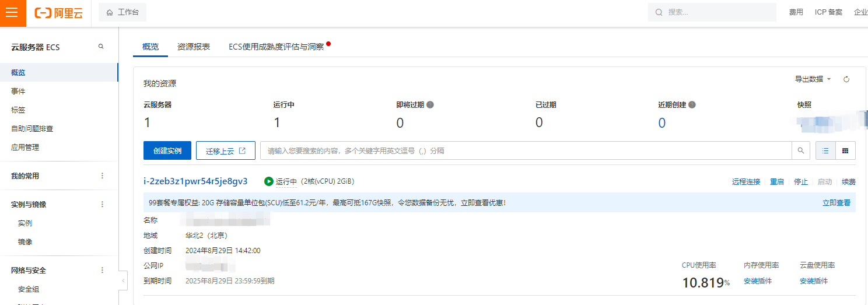Collapse the left sidebar with the arrow handle
868x305 pixels.
coord(123,281)
